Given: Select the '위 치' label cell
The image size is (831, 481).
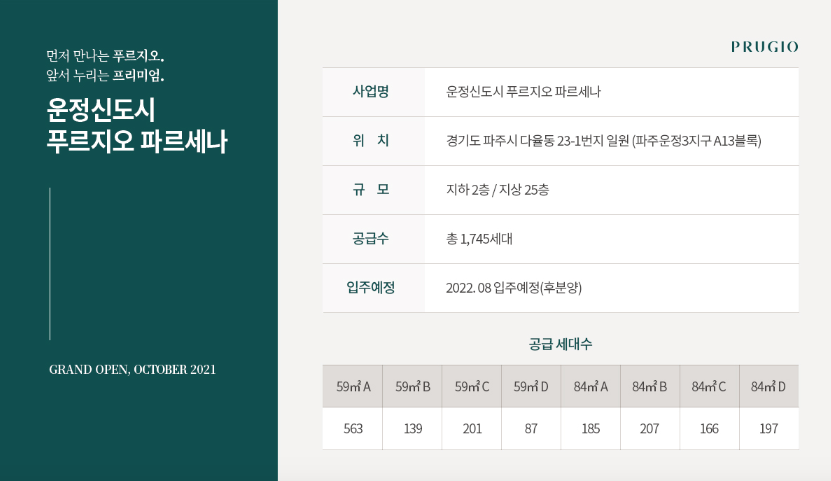Looking at the screenshot, I should [x=373, y=141].
